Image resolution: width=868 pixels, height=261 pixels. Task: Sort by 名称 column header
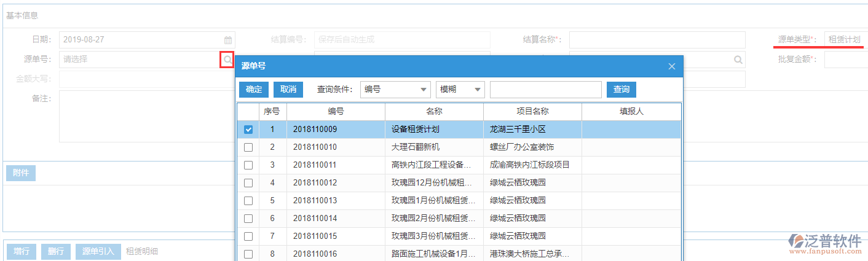pyautogui.click(x=434, y=112)
